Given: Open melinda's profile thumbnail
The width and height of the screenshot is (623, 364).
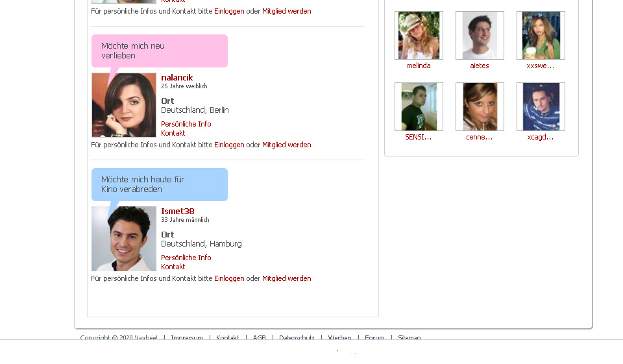Looking at the screenshot, I should [419, 36].
